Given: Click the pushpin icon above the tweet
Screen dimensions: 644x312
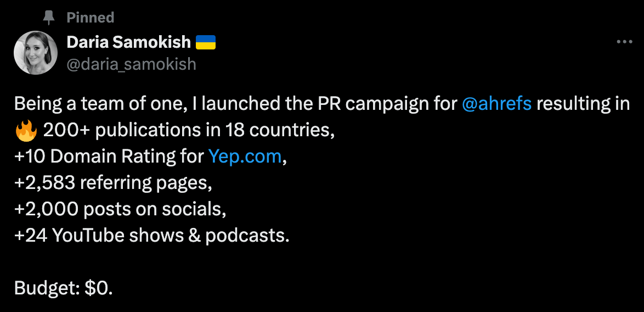Looking at the screenshot, I should (x=50, y=18).
